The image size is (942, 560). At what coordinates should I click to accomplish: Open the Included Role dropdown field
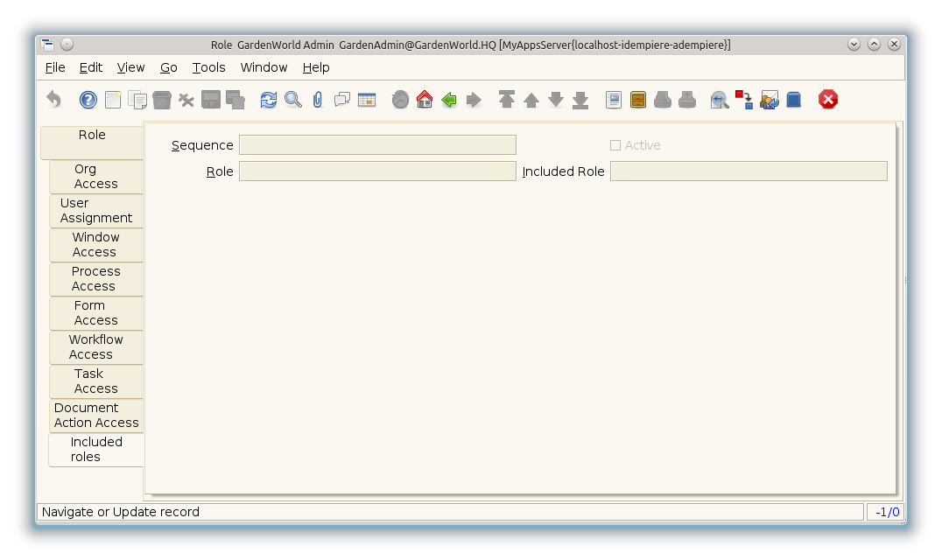tap(749, 171)
